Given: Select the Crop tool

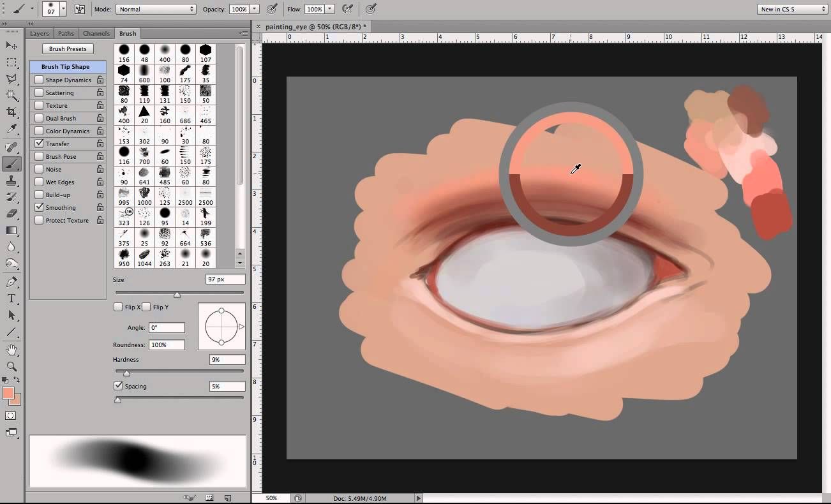Looking at the screenshot, I should [x=11, y=112].
